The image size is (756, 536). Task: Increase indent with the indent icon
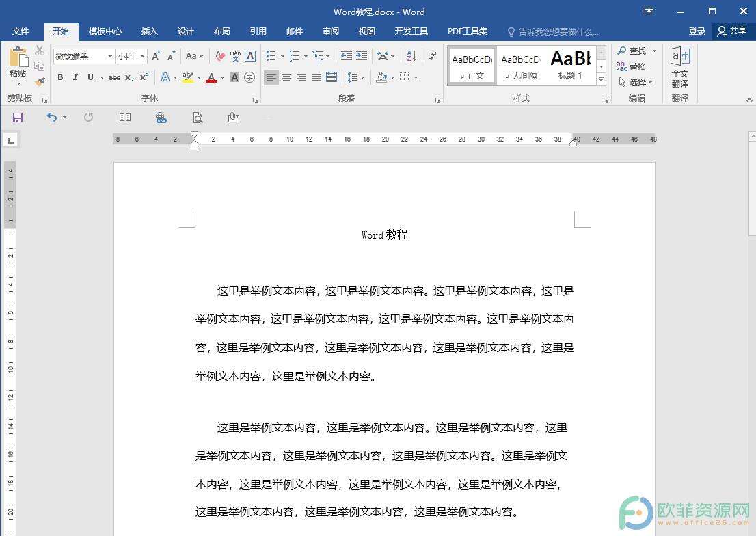coord(362,56)
